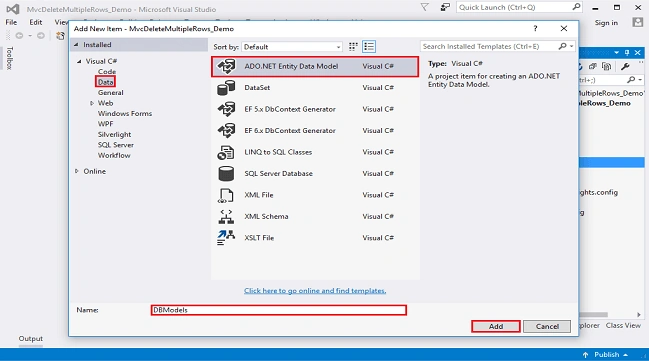Open the Output tab
649x361 pixels.
point(31,338)
